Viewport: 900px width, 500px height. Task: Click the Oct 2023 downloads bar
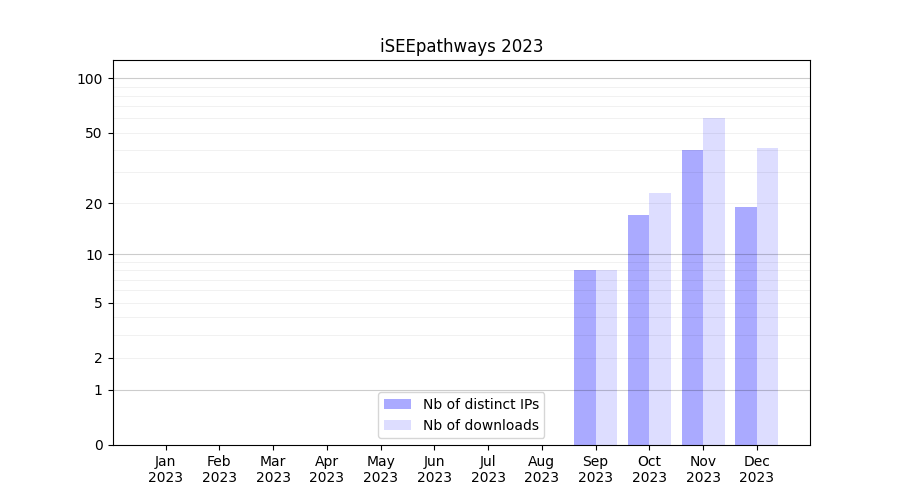tap(660, 319)
